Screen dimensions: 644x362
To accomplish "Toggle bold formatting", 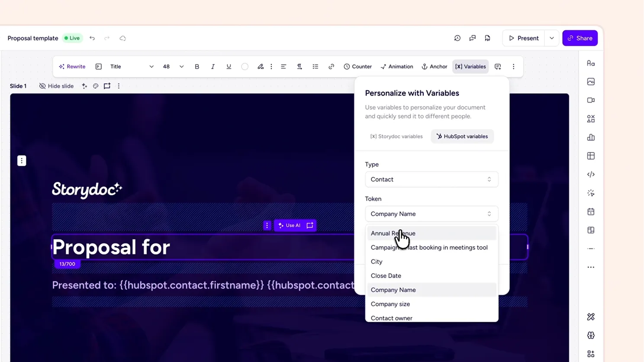I will click(197, 67).
